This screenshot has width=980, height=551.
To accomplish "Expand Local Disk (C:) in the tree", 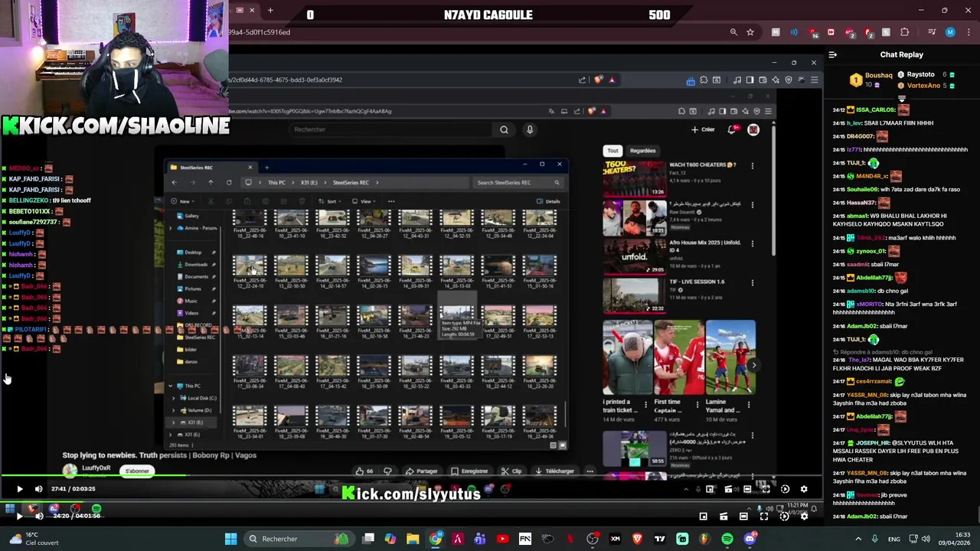I will point(173,398).
